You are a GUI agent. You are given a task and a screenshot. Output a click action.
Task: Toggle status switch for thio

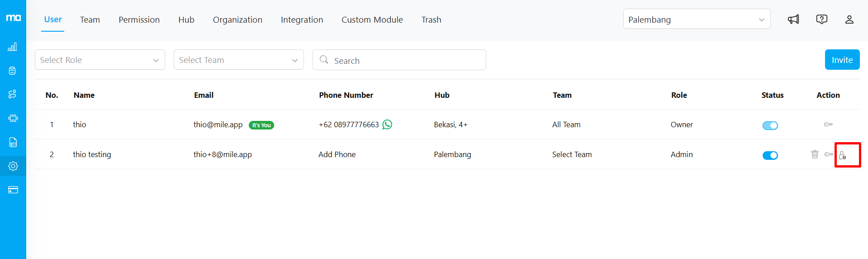point(770,125)
